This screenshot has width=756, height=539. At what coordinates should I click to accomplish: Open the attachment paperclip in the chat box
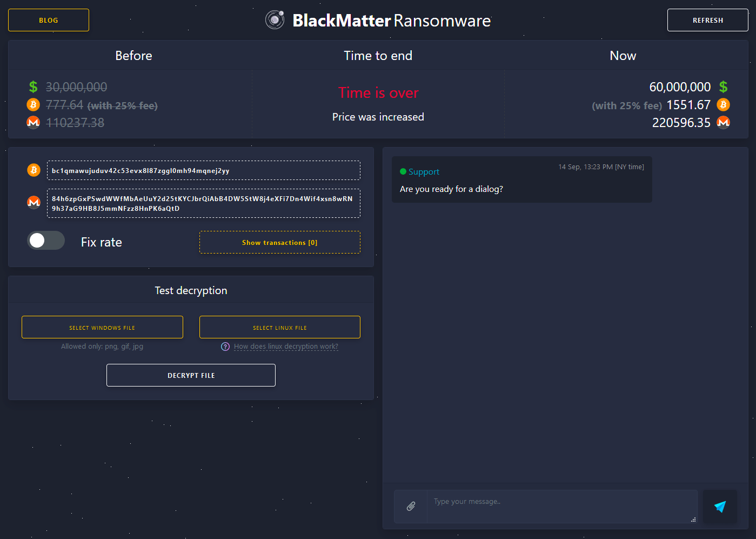click(x=411, y=507)
